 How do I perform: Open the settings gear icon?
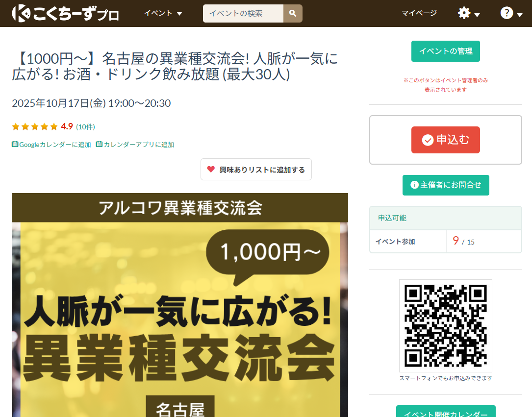pyautogui.click(x=464, y=13)
